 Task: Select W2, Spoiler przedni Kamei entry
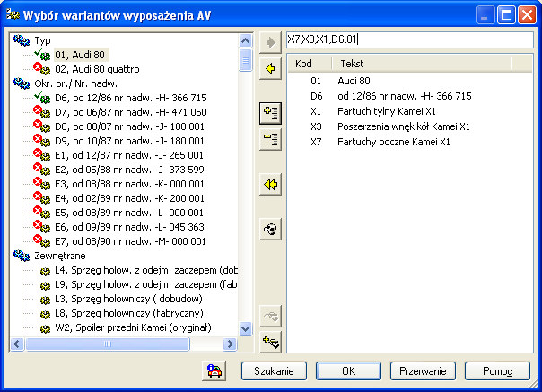133,327
